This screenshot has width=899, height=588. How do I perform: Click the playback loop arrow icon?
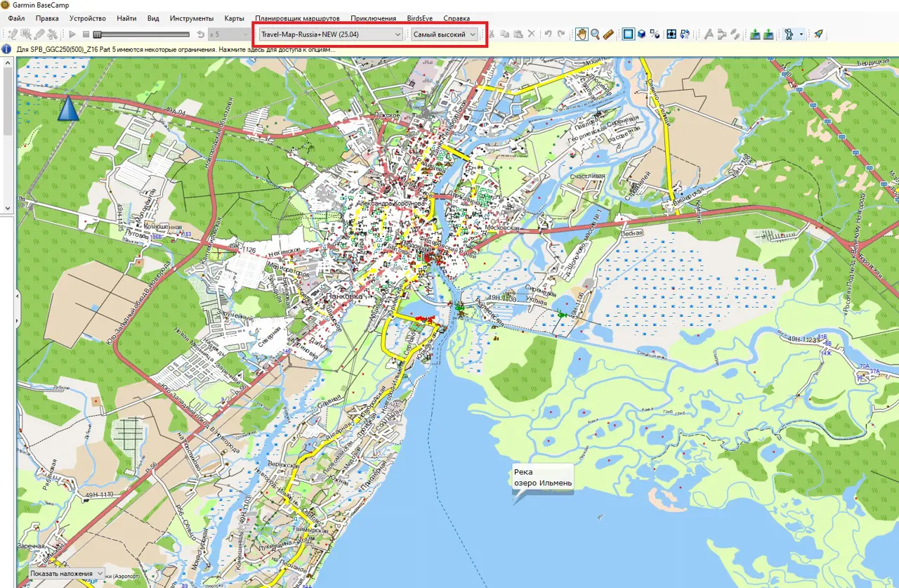(x=200, y=34)
